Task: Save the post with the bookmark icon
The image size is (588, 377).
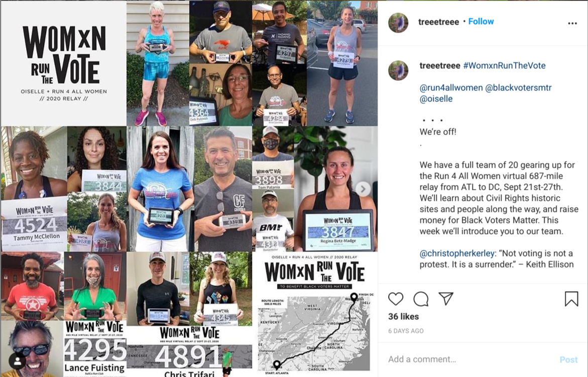Action: point(571,299)
